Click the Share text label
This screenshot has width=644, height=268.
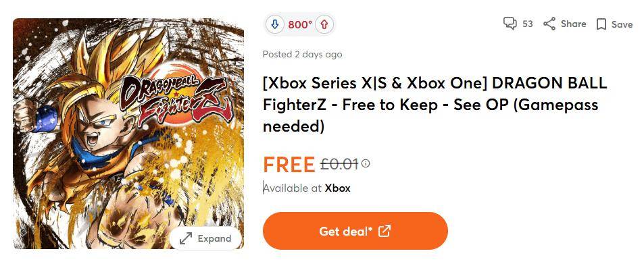(573, 24)
